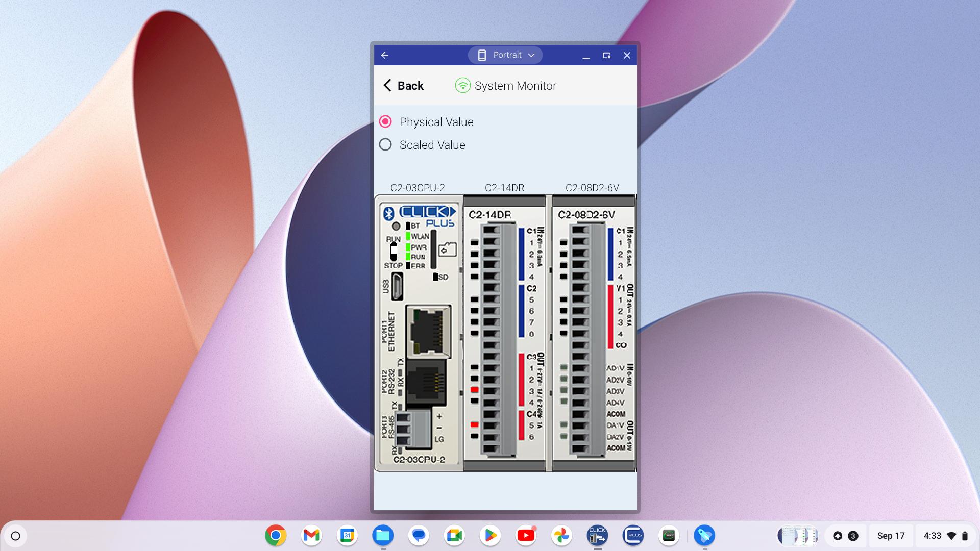The height and width of the screenshot is (551, 980).
Task: Click the PORT1 Ethernet jack on the CPU
Action: pos(428,331)
